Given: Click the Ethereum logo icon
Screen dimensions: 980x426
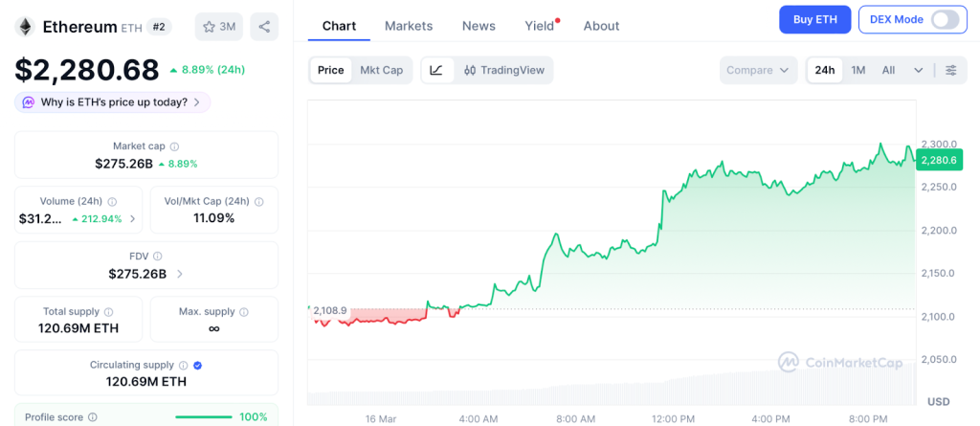Looking at the screenshot, I should click(x=24, y=27).
